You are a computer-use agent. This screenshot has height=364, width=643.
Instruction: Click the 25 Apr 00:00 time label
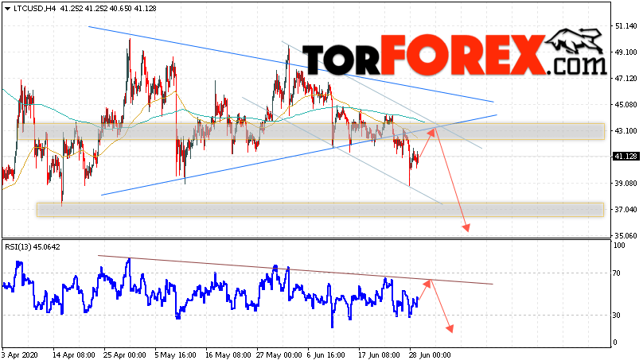tap(124, 355)
